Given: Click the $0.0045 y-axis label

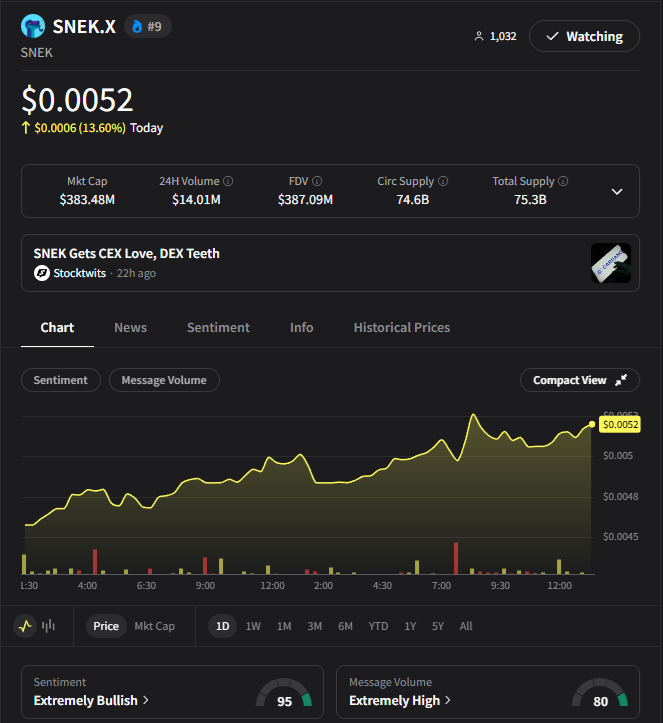Looking at the screenshot, I should [621, 537].
